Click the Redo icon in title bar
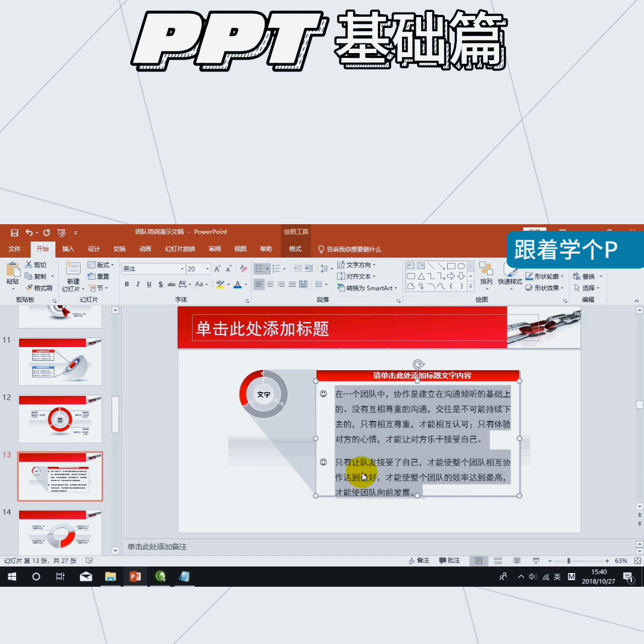Image resolution: width=644 pixels, height=644 pixels. [x=47, y=233]
